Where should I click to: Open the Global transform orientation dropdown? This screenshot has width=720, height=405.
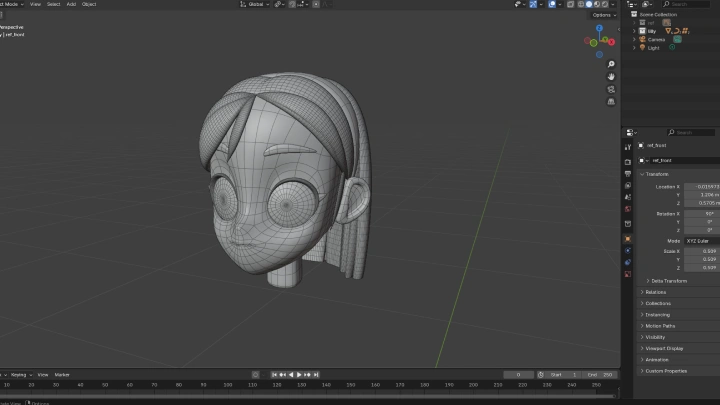click(255, 4)
